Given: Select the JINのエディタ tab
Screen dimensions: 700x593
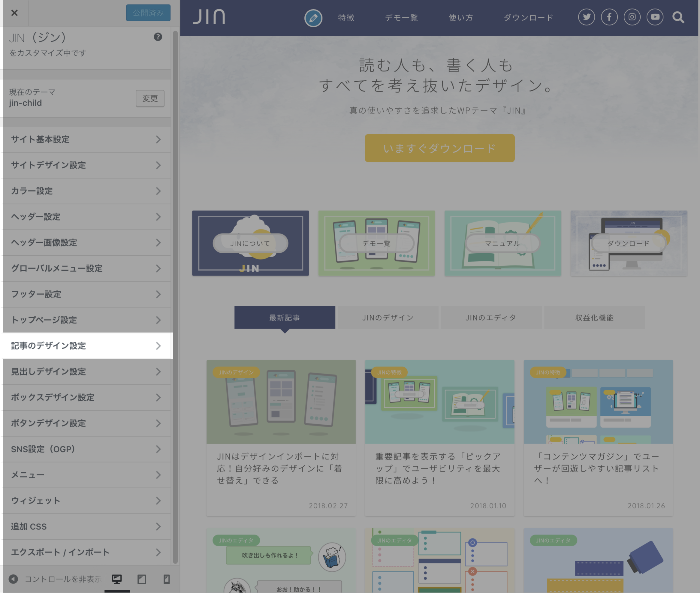Looking at the screenshot, I should pyautogui.click(x=491, y=317).
